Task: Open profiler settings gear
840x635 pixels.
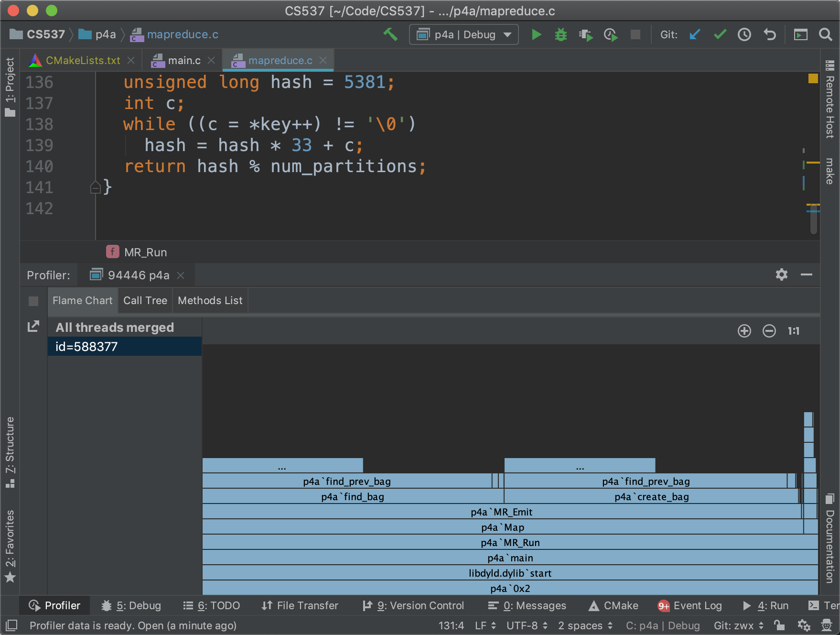Action: click(x=781, y=274)
